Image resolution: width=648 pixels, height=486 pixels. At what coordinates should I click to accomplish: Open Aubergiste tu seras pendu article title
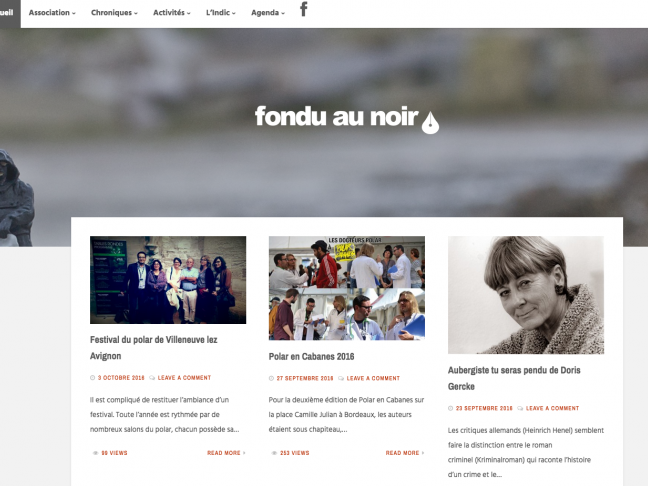click(x=514, y=378)
